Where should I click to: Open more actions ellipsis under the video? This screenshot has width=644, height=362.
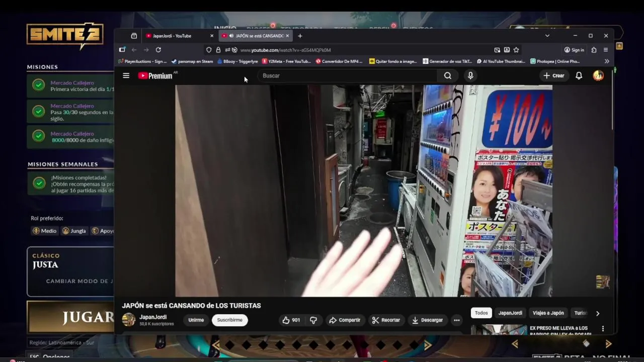(x=456, y=320)
